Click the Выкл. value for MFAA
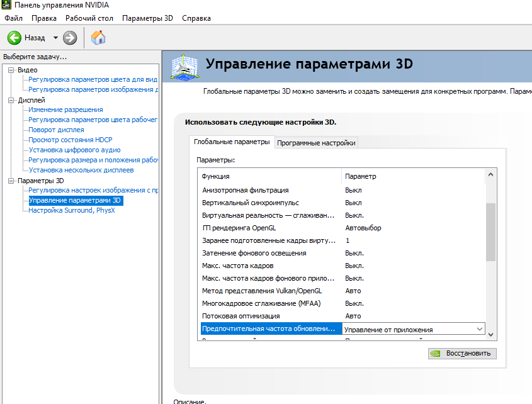532x404 pixels. [x=354, y=303]
